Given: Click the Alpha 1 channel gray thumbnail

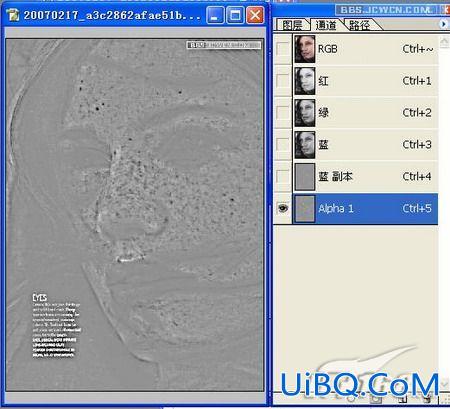Looking at the screenshot, I should click(305, 209).
